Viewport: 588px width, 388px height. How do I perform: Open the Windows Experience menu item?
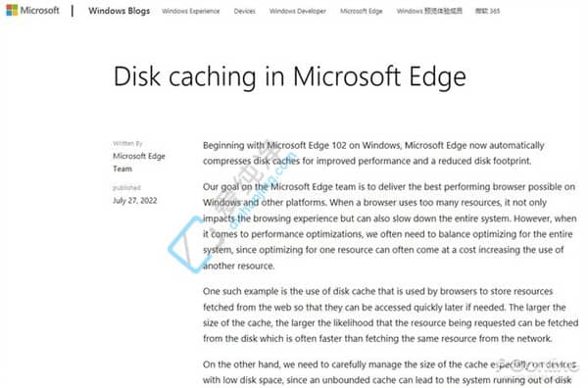point(190,11)
